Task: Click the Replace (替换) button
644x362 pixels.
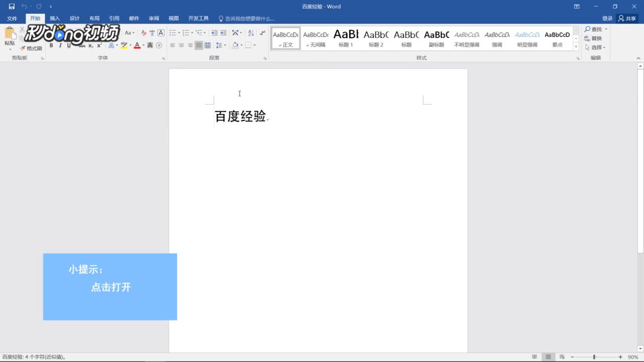Action: [594, 38]
